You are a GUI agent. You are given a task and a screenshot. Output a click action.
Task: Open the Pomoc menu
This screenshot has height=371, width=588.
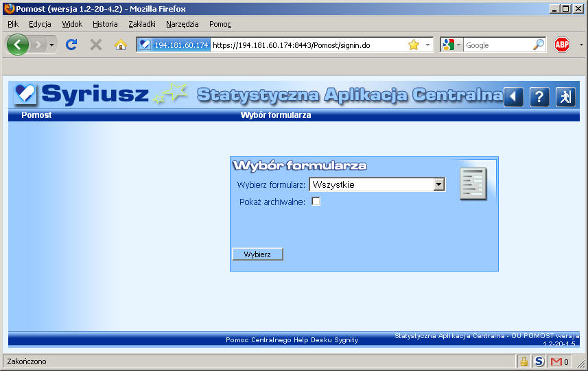(220, 24)
